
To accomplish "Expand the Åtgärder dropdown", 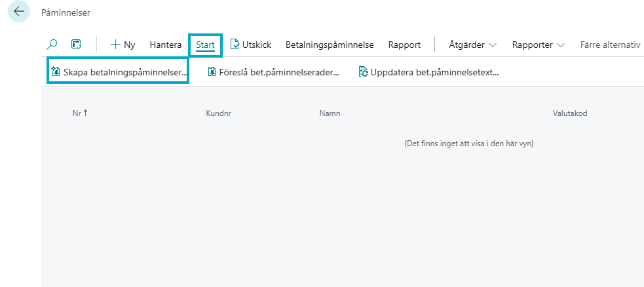I will [x=473, y=45].
